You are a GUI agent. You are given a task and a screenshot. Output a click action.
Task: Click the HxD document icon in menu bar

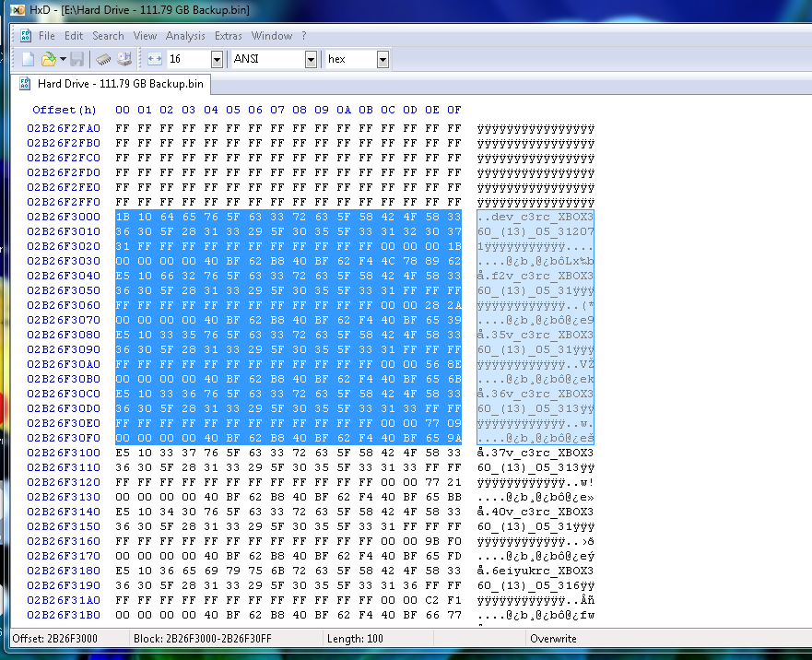click(x=26, y=36)
